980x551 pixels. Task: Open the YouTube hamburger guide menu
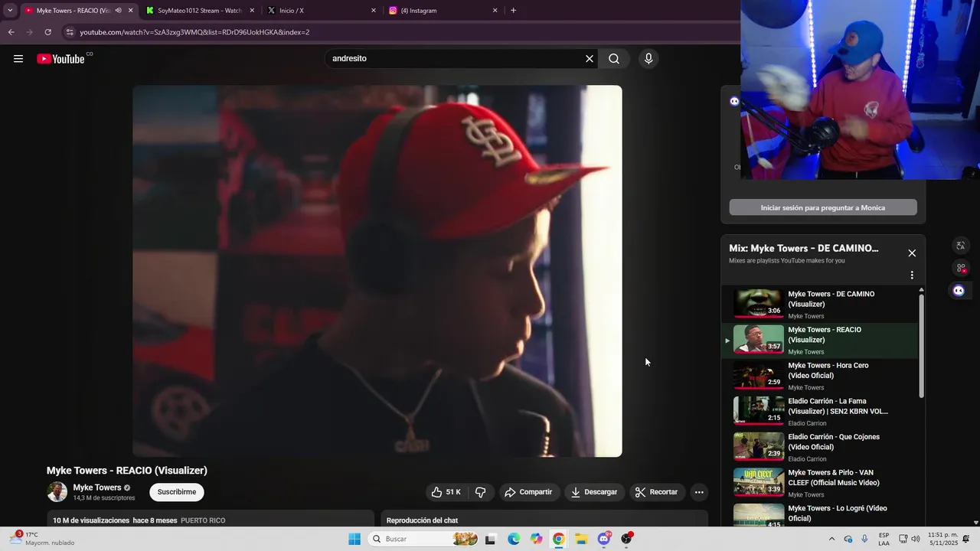point(18,59)
